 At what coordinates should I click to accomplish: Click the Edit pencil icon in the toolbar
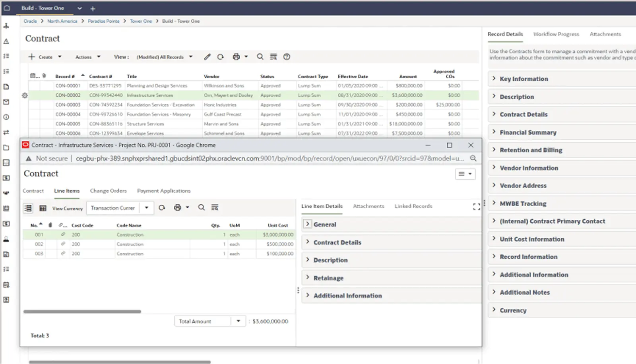point(207,57)
